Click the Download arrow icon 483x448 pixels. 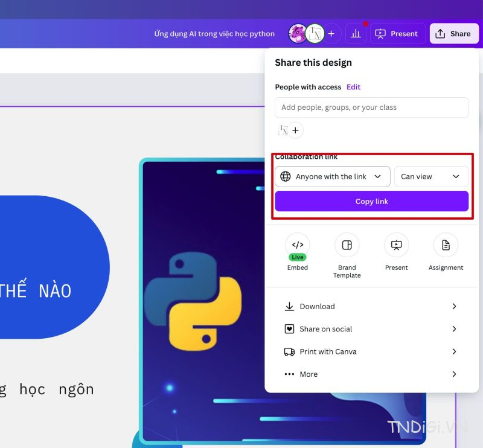pyautogui.click(x=289, y=306)
